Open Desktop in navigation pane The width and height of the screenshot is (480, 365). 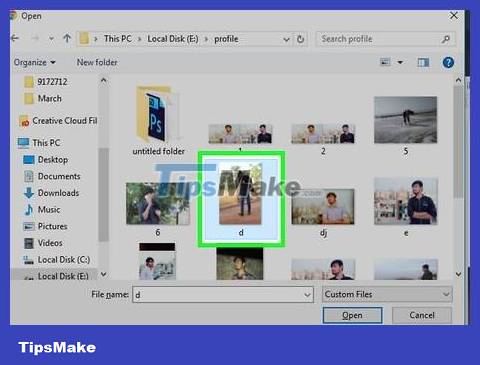point(46,160)
